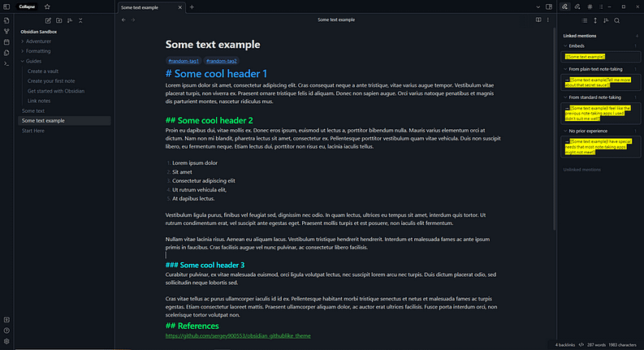Collapse the Guides folder
Screen dimensions: 644x350
pyautogui.click(x=33, y=61)
